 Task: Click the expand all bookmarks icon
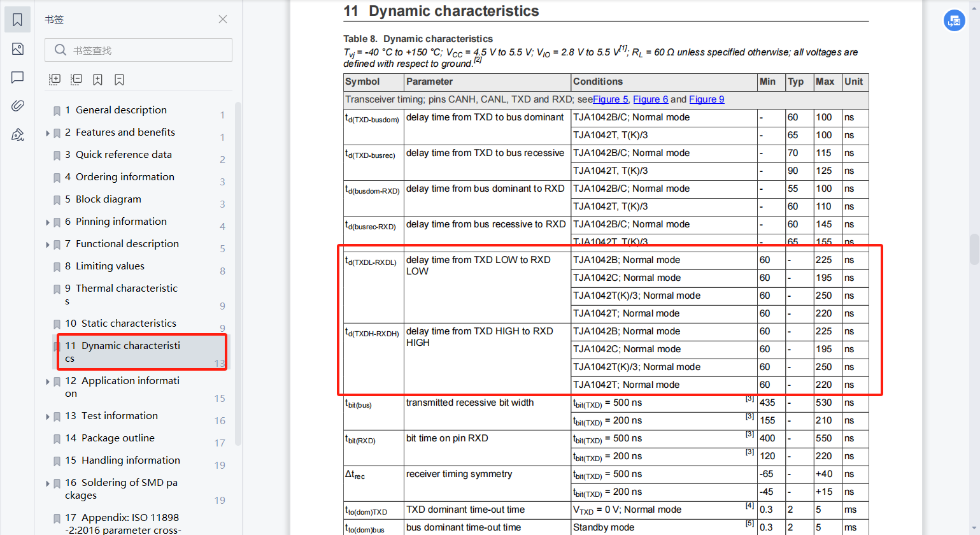(55, 80)
